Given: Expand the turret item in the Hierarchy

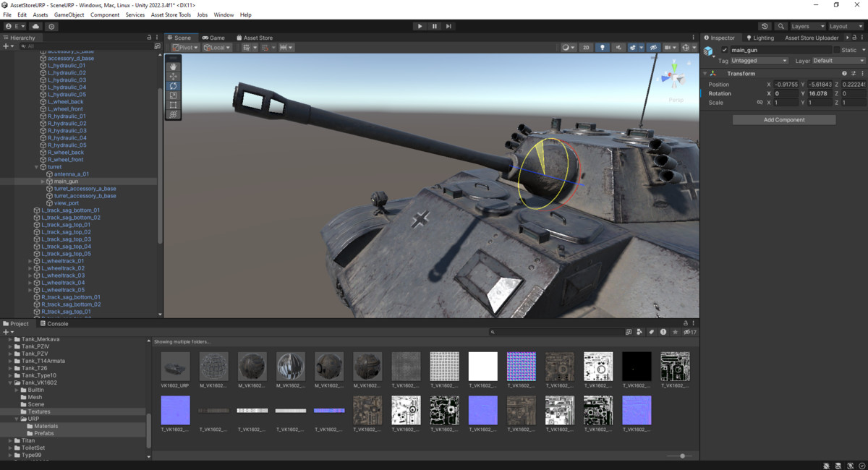Looking at the screenshot, I should click(x=36, y=166).
